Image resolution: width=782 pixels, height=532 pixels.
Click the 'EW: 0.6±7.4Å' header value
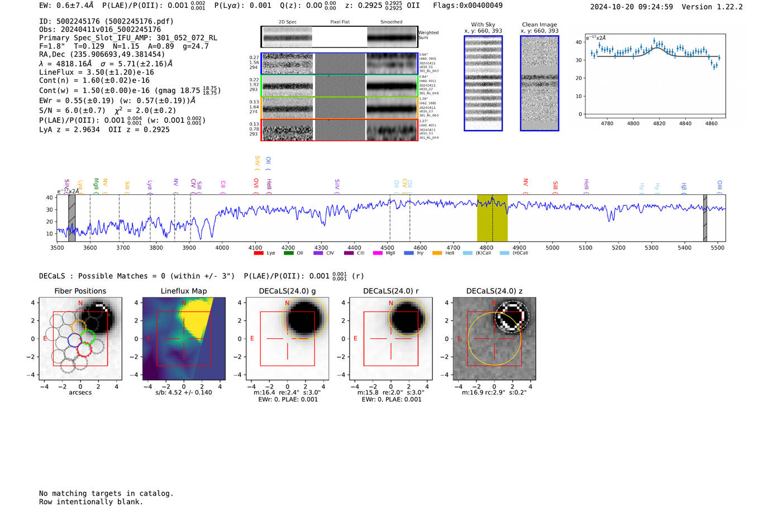[x=66, y=6]
